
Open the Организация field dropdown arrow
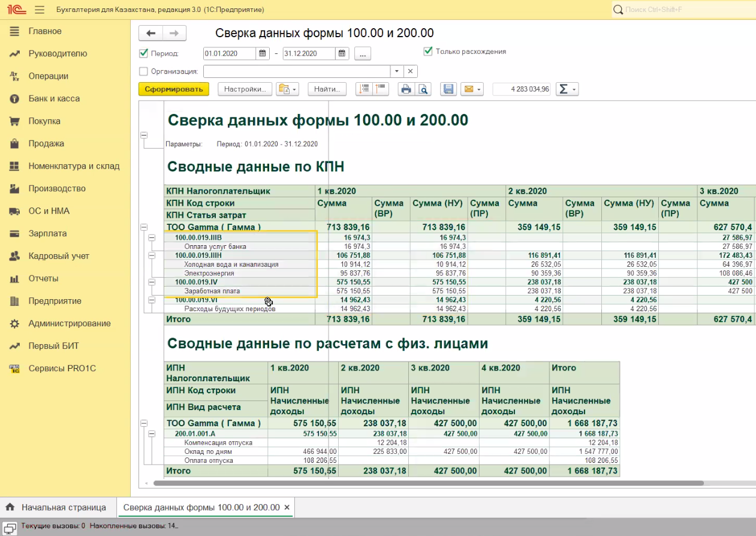click(x=396, y=71)
